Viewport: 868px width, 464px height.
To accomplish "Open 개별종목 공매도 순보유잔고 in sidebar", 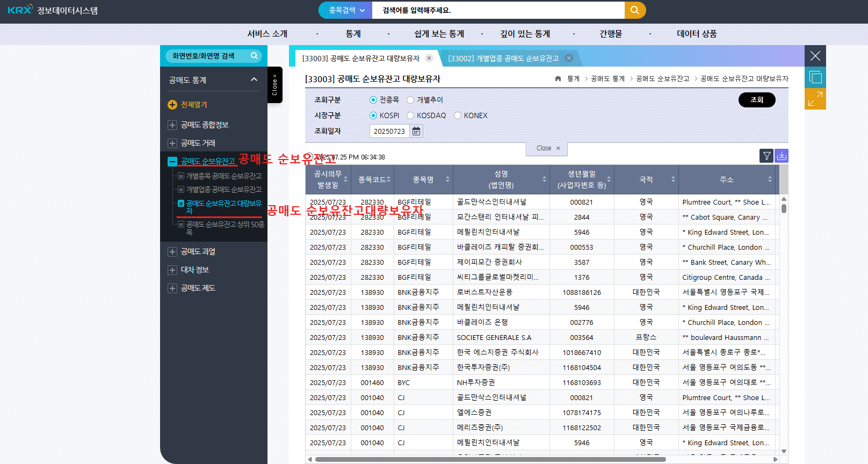I will (223, 176).
